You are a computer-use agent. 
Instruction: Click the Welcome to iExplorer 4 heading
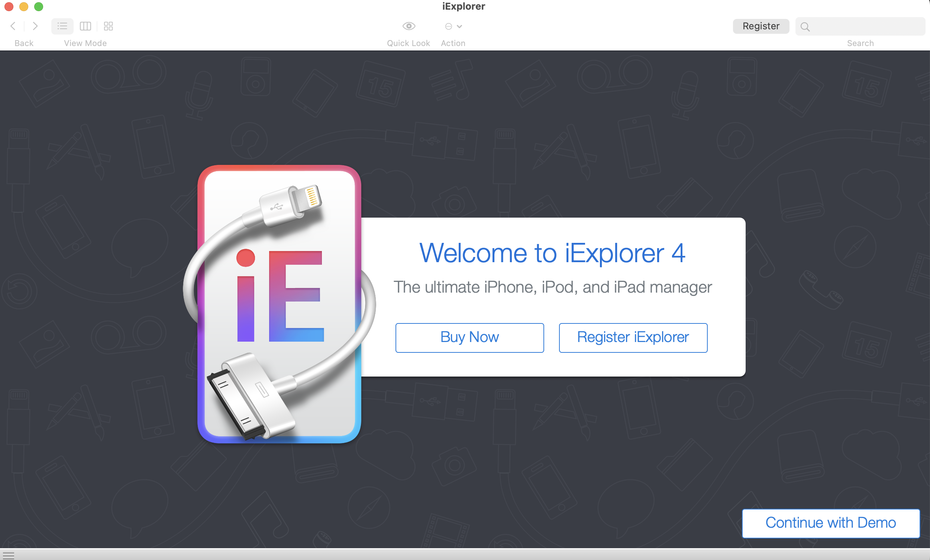pyautogui.click(x=552, y=253)
